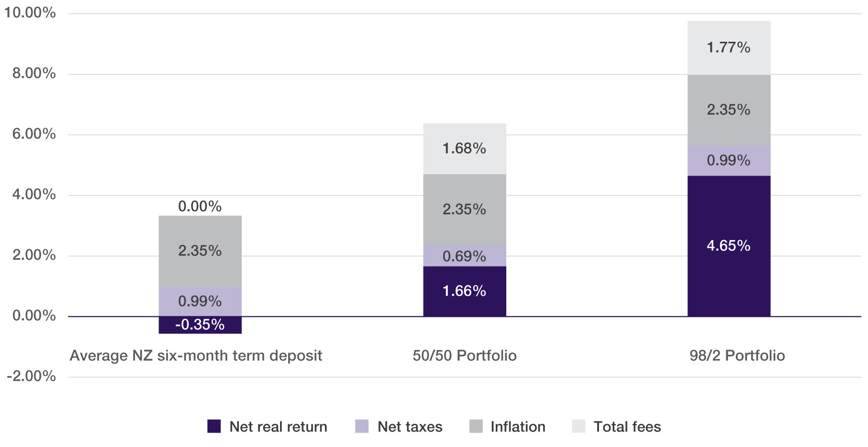Image resolution: width=868 pixels, height=447 pixels.
Task: Click the Net taxes legend swatch
Action: click(x=362, y=426)
